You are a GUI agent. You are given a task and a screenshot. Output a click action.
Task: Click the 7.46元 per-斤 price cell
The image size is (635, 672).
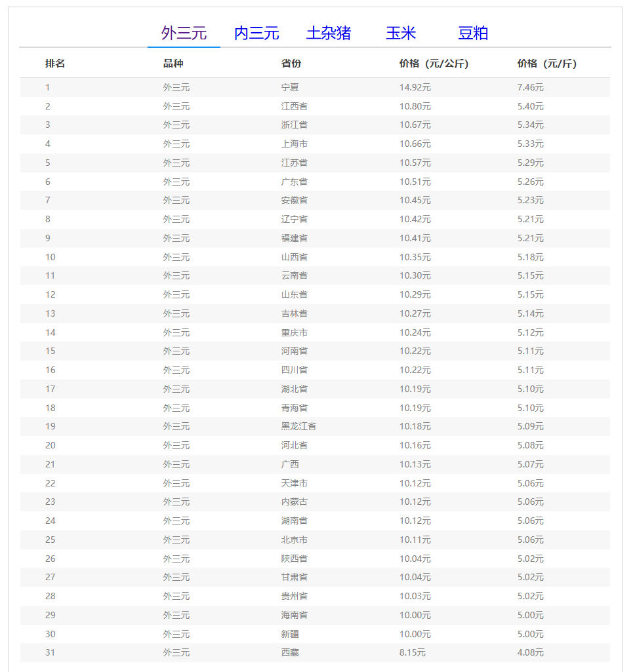tap(530, 87)
